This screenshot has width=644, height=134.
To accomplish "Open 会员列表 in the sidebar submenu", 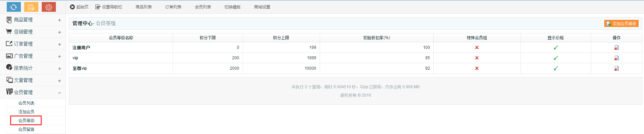I will coord(26,103).
